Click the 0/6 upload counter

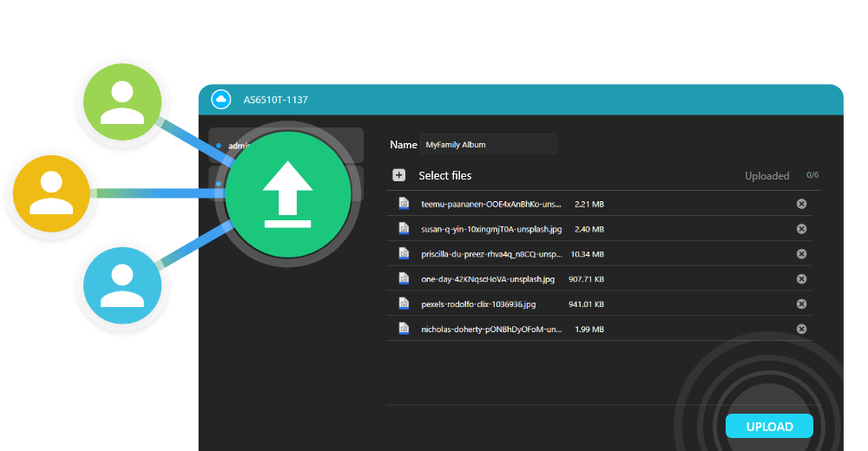pos(812,175)
